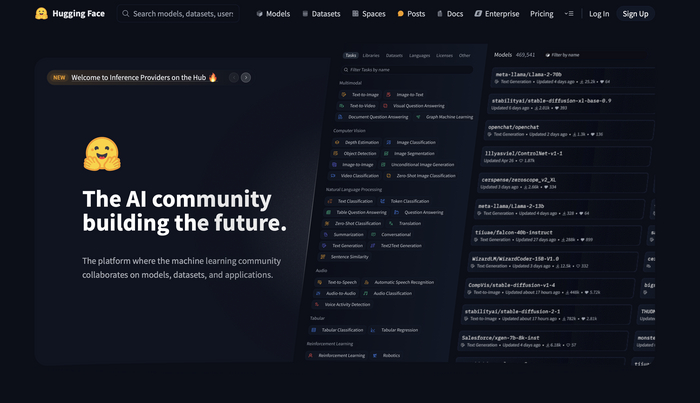Click the Text-to-Image task icon
700x403 pixels.
[343, 95]
